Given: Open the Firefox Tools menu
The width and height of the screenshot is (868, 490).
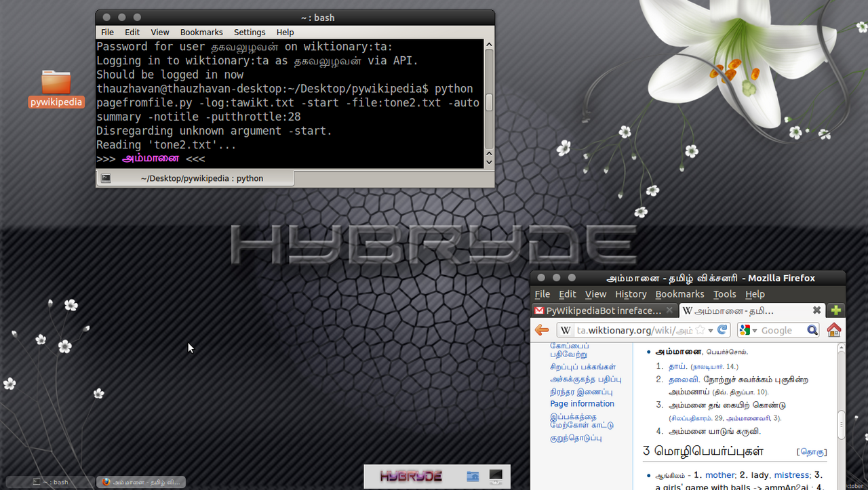Looking at the screenshot, I should (x=724, y=293).
